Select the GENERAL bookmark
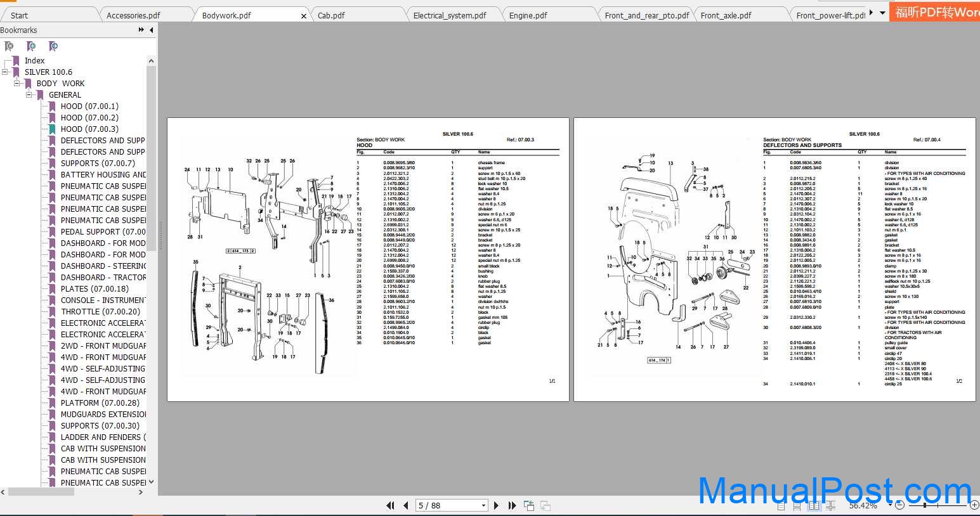 tap(65, 95)
